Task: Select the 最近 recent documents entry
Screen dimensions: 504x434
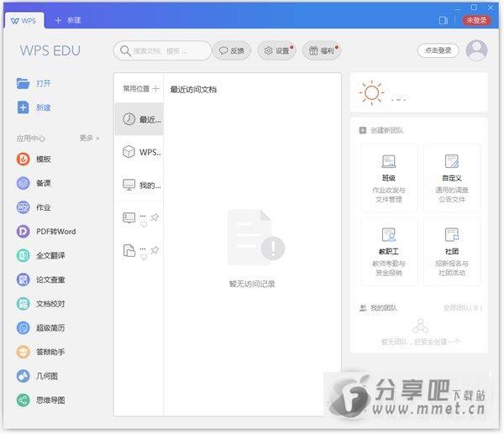Action: [139, 119]
